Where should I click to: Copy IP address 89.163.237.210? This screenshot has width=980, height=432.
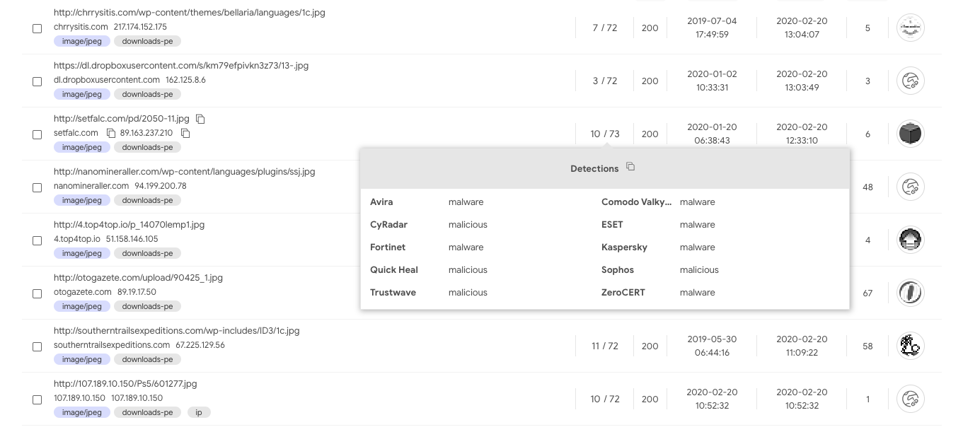click(185, 133)
